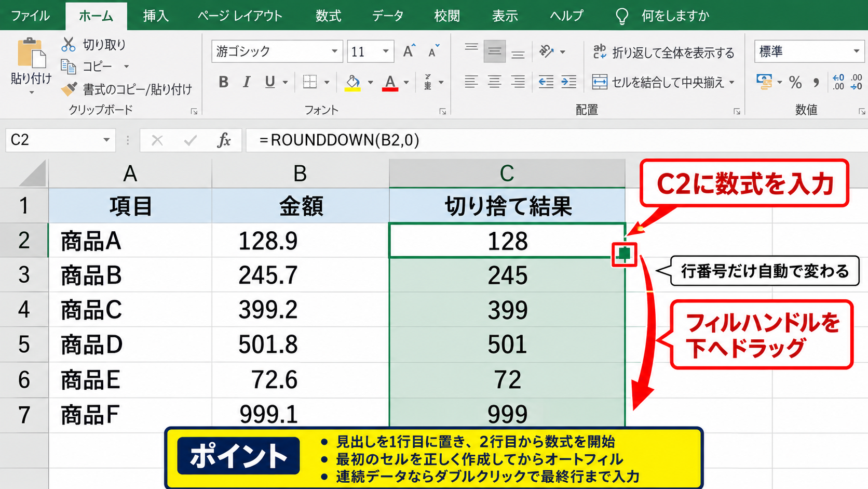This screenshot has width=868, height=489.
Task: Open the font color dropdown arrow
Action: click(406, 82)
